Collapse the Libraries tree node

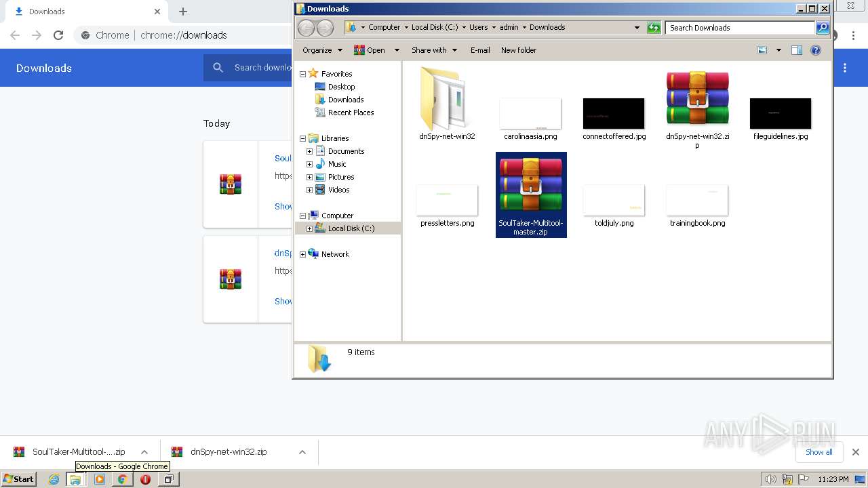(x=302, y=138)
